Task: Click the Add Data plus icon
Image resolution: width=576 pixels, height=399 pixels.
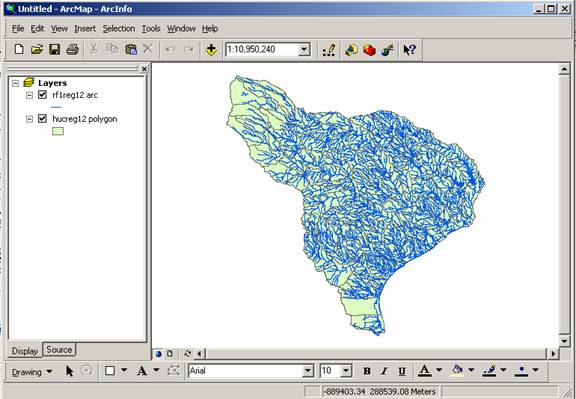Action: (x=211, y=50)
